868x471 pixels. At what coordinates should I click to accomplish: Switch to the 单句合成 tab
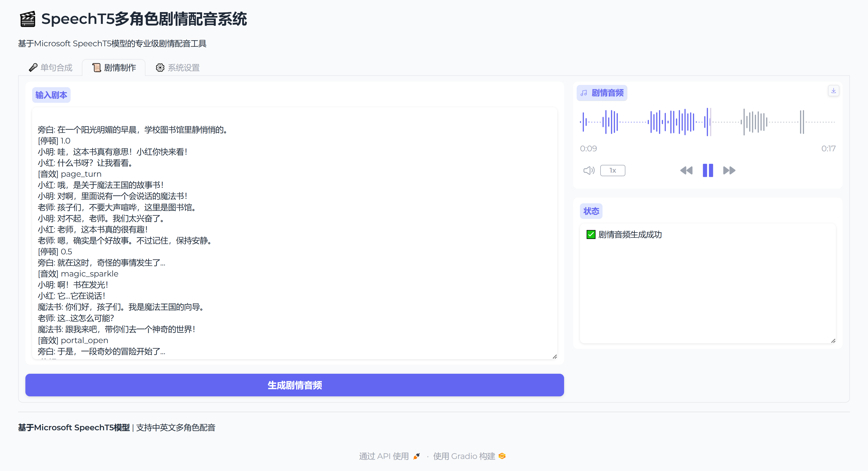coord(50,68)
